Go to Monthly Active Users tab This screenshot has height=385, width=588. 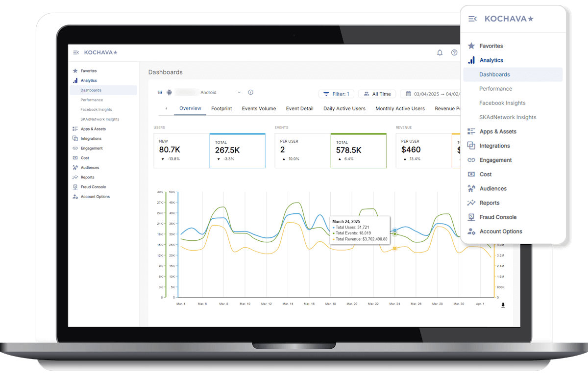(400, 108)
